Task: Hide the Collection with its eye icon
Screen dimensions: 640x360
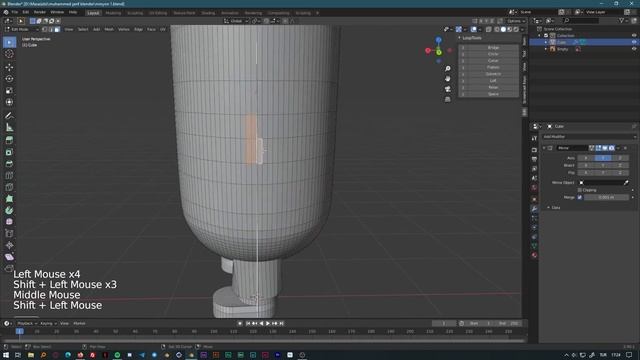Action: point(634,36)
